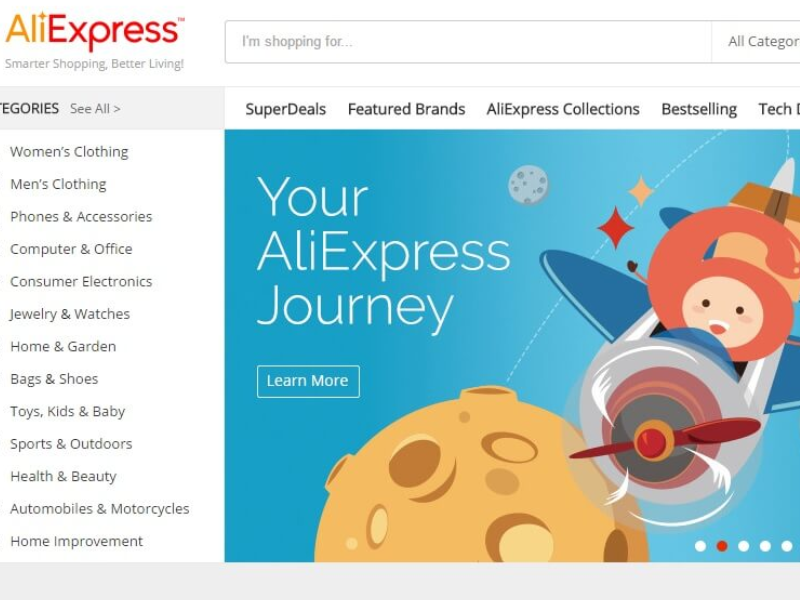This screenshot has width=800, height=600.
Task: Browse Toys, Kids & Baby category
Action: point(67,411)
